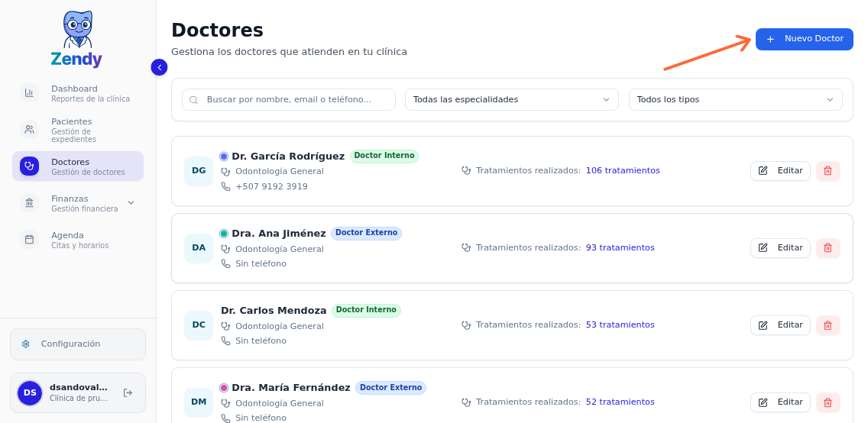Open the 106 tratamientos link
Viewport: 868px width, 423px height.
pyautogui.click(x=623, y=170)
